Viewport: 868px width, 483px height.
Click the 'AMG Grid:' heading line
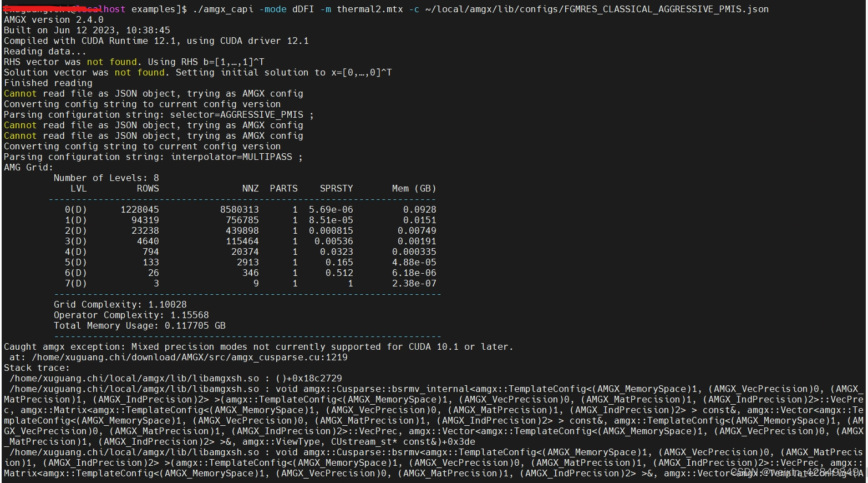(x=29, y=168)
